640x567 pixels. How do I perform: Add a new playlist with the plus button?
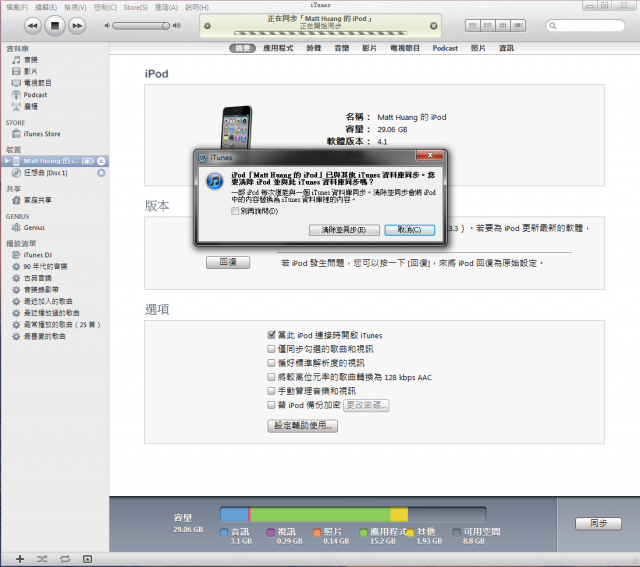pos(20,559)
